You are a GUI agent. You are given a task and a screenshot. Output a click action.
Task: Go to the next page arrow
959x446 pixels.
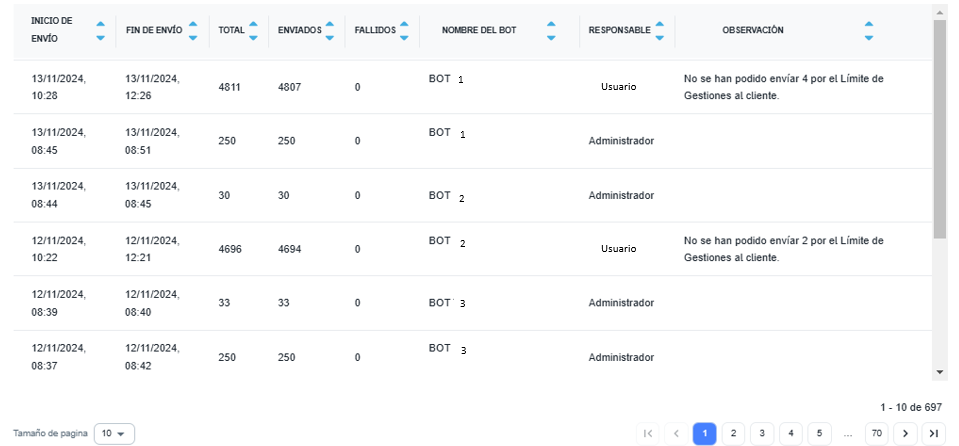point(906,433)
